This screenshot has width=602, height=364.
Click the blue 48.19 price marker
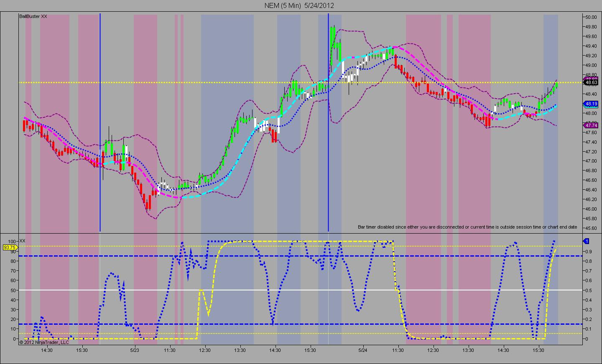[x=591, y=104]
